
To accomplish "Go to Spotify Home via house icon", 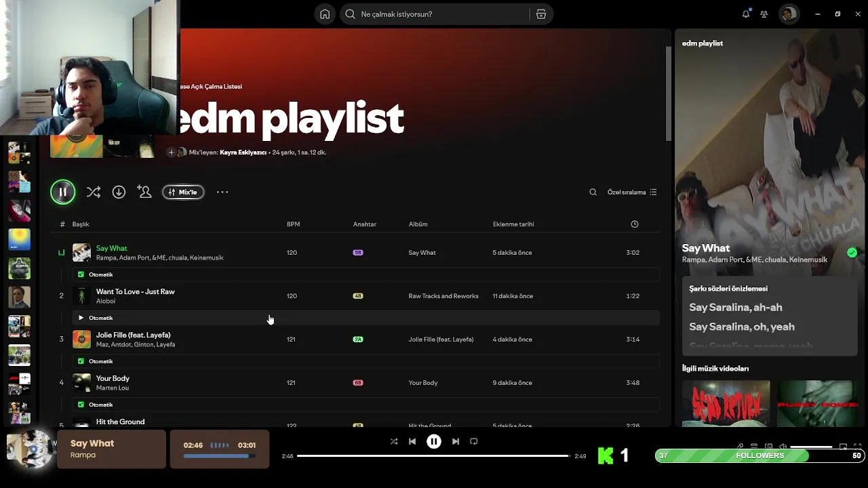I will point(325,14).
